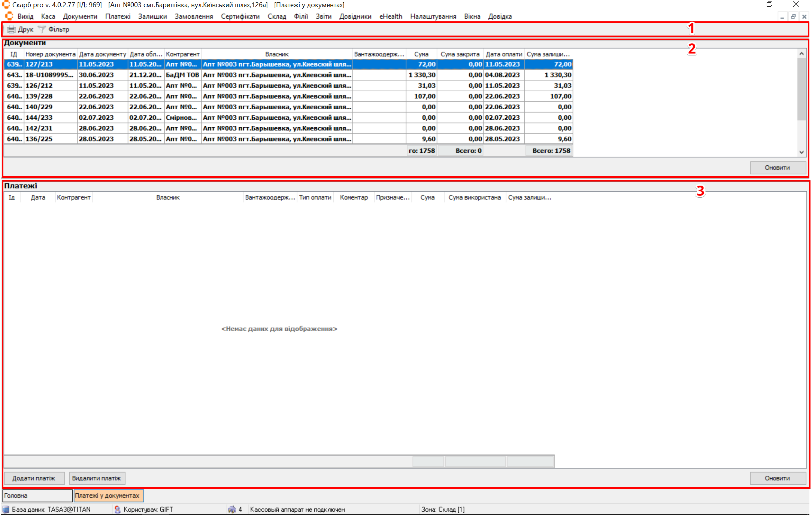This screenshot has width=812, height=515.
Task: Click the database icon in status bar
Action: 6,509
